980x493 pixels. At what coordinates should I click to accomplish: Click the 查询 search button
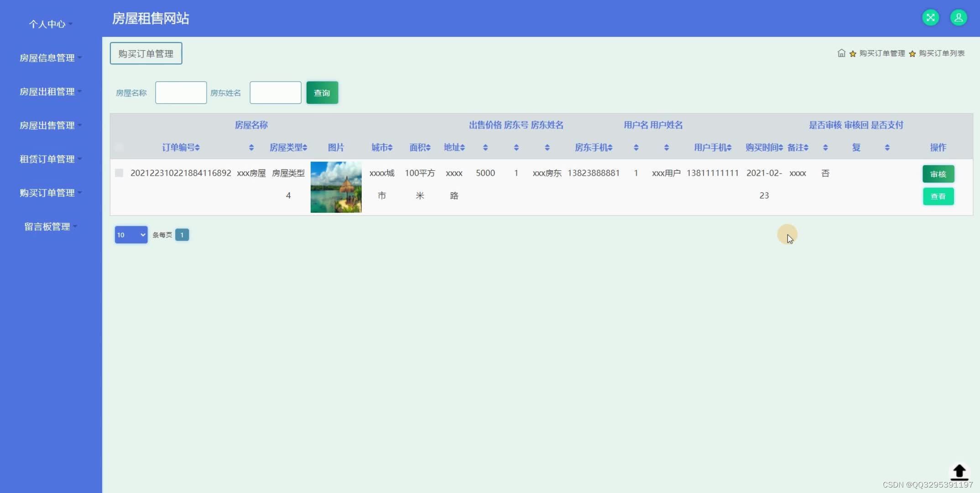click(x=322, y=93)
